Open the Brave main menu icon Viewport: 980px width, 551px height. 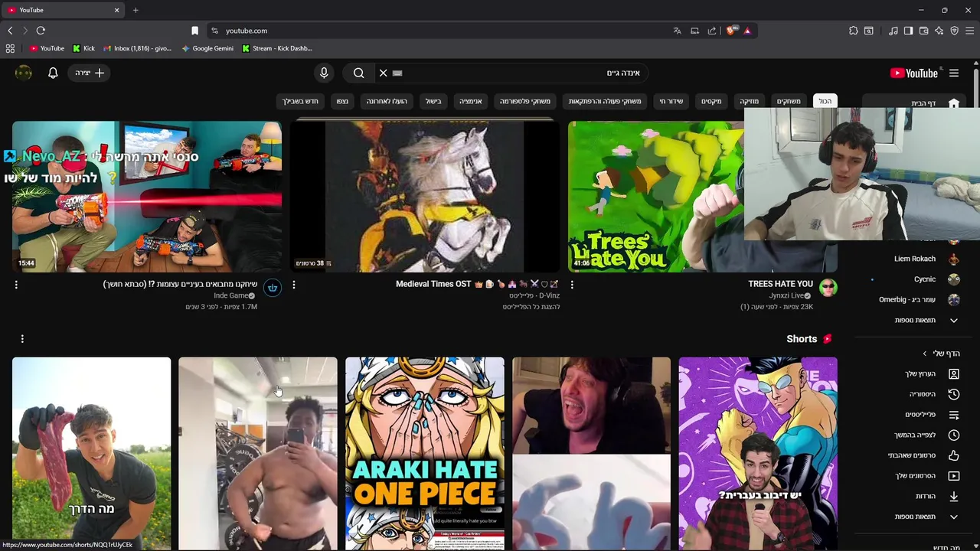[970, 31]
